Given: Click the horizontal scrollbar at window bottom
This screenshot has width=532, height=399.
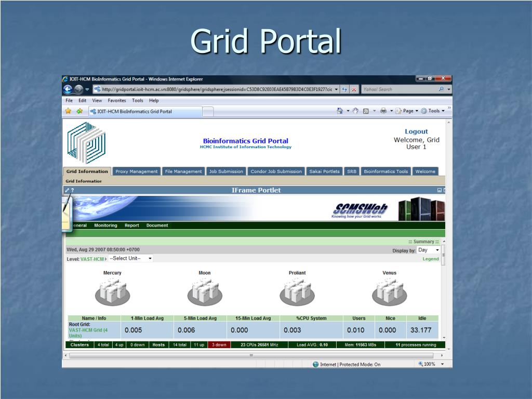Looking at the screenshot, I should (251, 355).
